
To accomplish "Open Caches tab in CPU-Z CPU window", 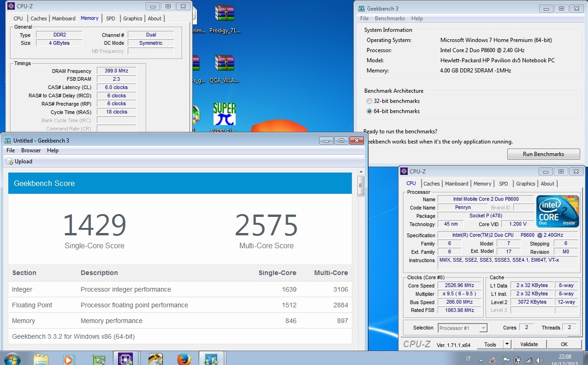I will [432, 184].
